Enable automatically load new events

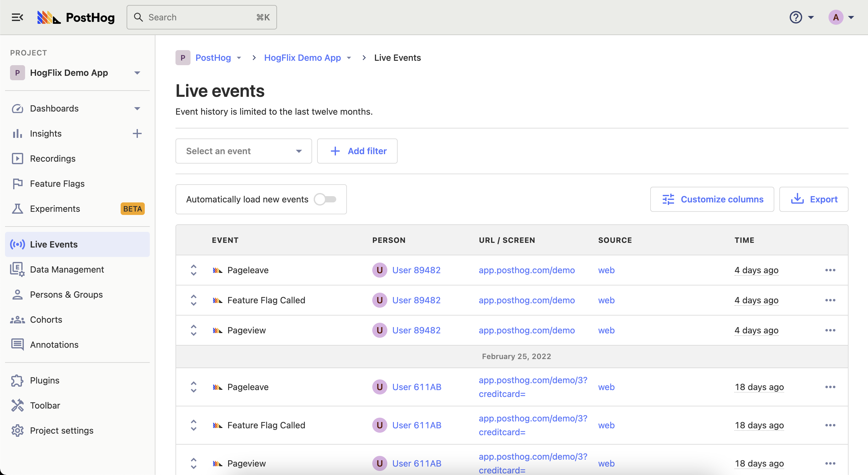tap(326, 199)
